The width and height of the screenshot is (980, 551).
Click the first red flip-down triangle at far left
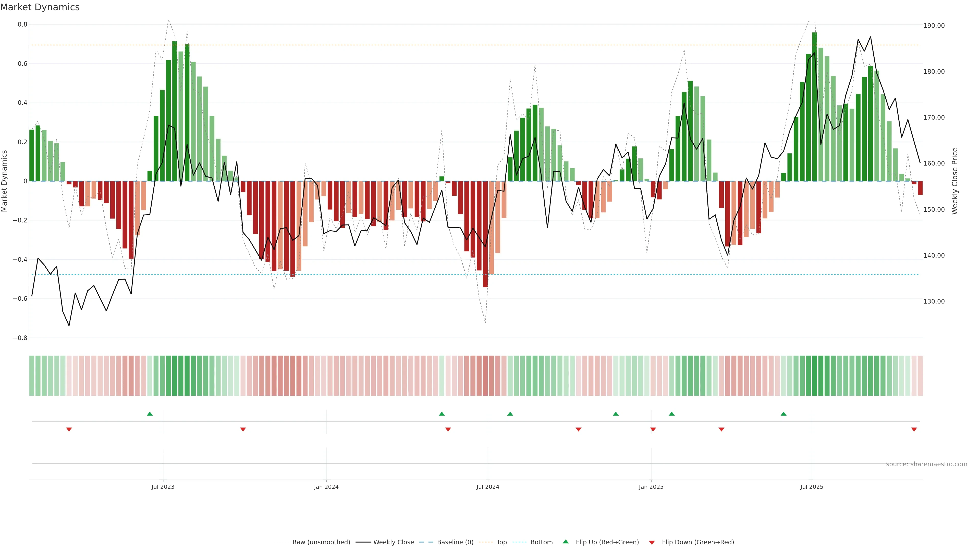[69, 429]
